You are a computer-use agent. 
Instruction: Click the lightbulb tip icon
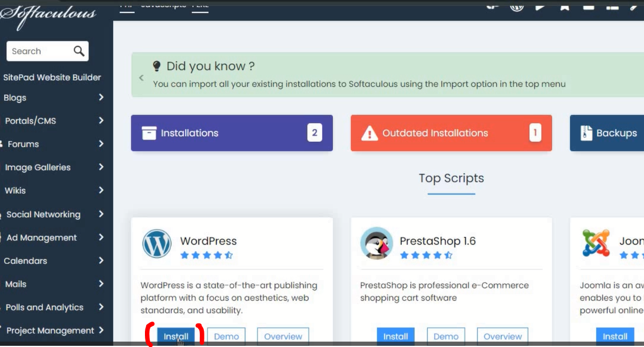157,66
